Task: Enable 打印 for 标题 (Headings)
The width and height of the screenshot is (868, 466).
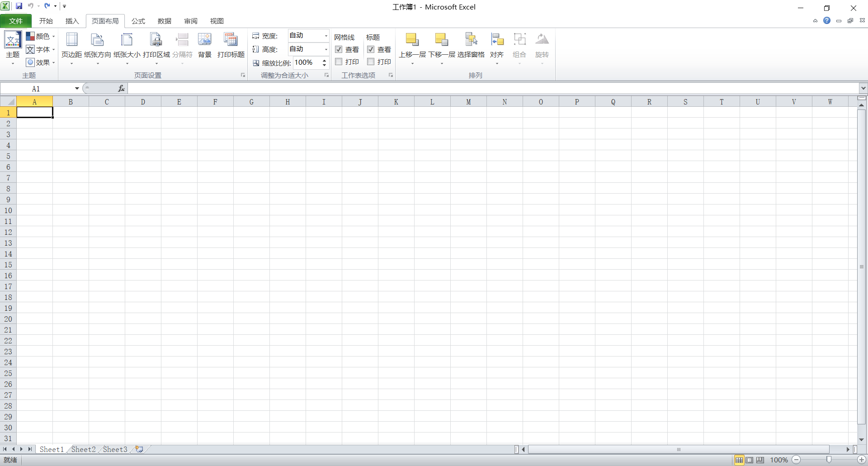Action: tap(371, 62)
